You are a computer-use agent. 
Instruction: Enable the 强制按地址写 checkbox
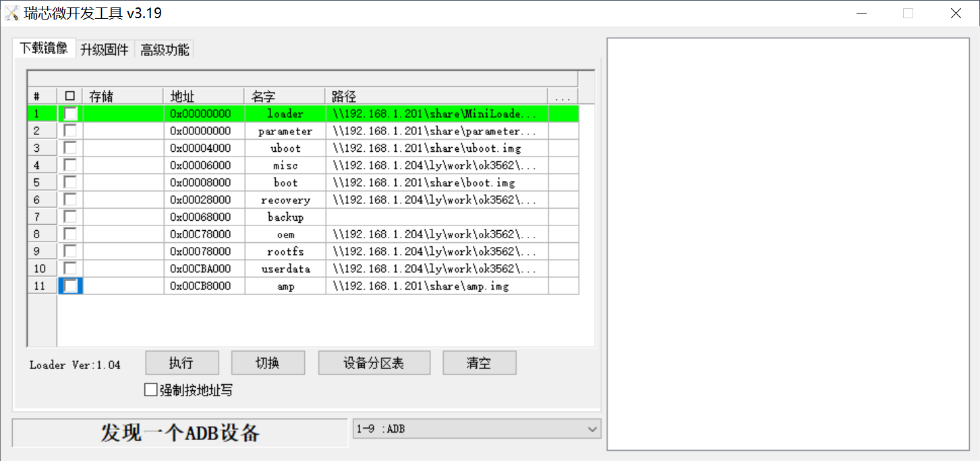[x=150, y=390]
